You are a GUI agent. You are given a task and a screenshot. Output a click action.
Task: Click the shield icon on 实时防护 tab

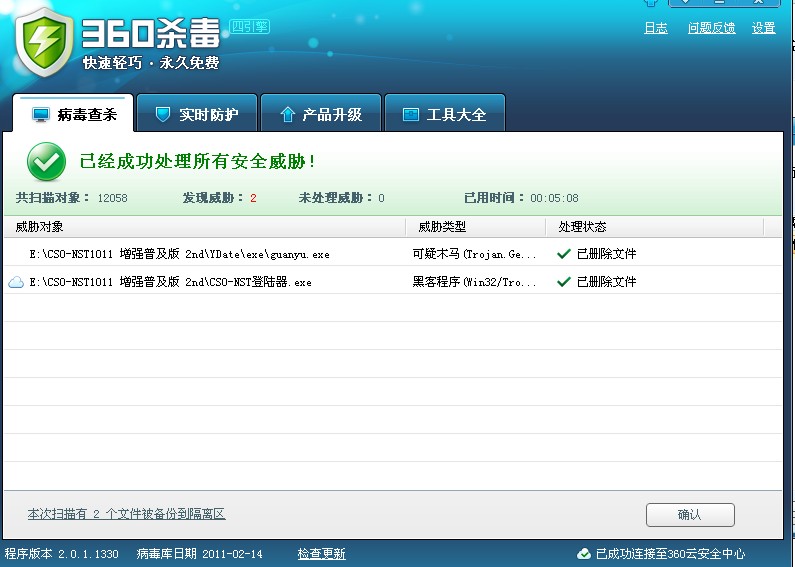(x=162, y=114)
